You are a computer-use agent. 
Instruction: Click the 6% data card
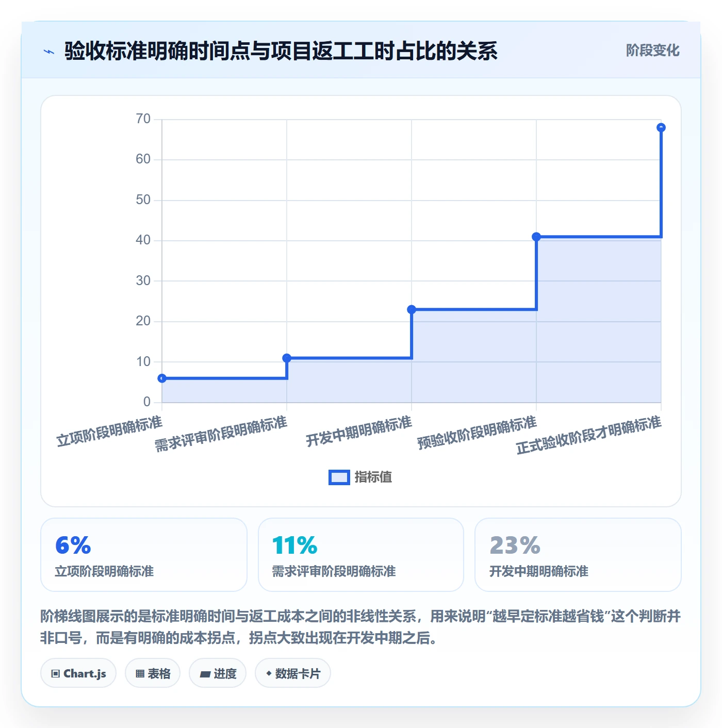[x=144, y=555]
